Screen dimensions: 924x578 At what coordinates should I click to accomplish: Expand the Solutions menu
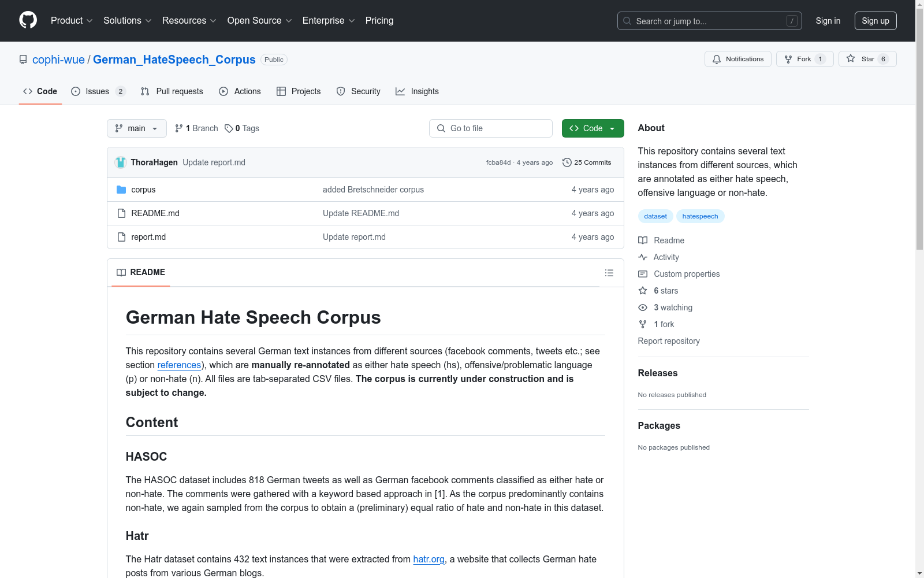[128, 20]
